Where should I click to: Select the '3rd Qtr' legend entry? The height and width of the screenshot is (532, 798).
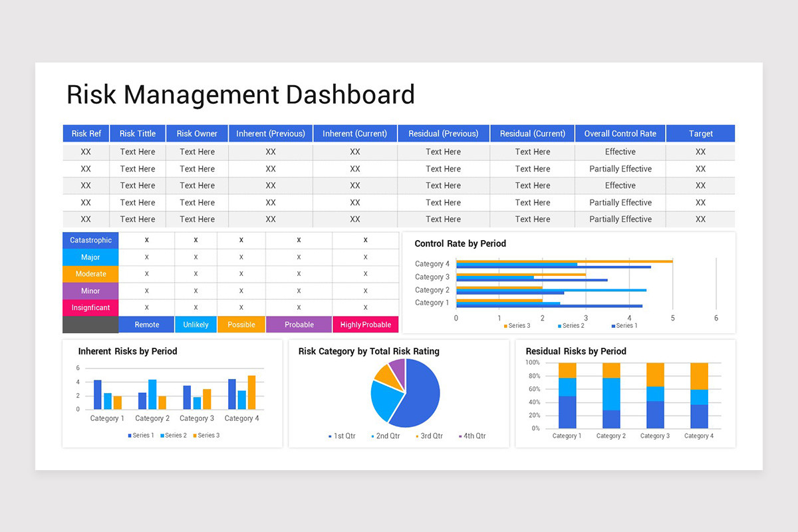pos(430,436)
